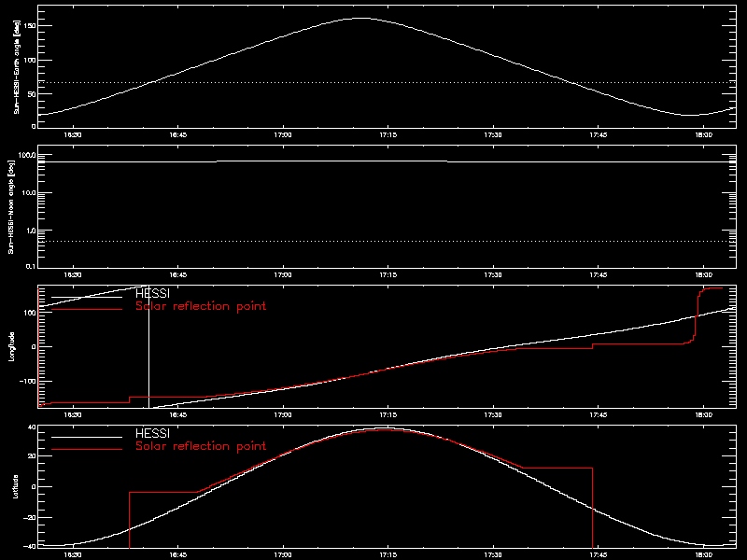
Task: Click 17:15 time label under Longitude plot
Action: pos(388,414)
